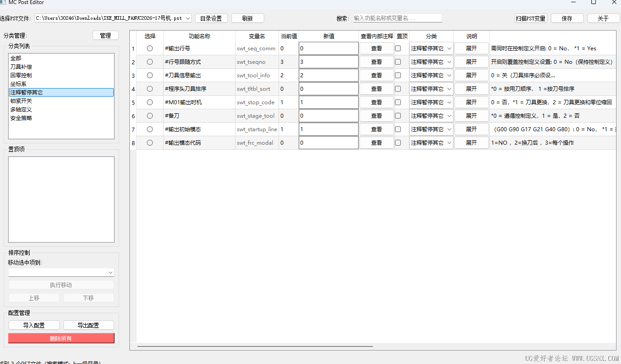Open category management via 管理 button

(x=105, y=35)
